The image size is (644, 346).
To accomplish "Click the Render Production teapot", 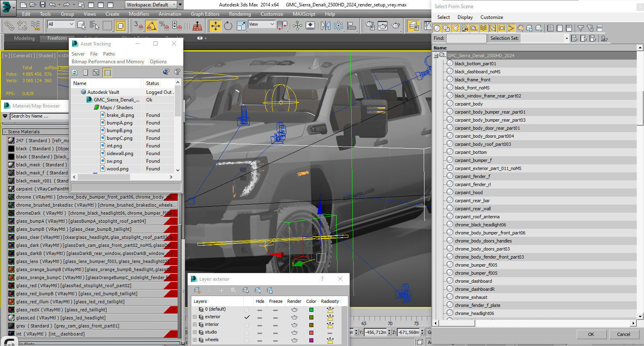I will [x=396, y=26].
